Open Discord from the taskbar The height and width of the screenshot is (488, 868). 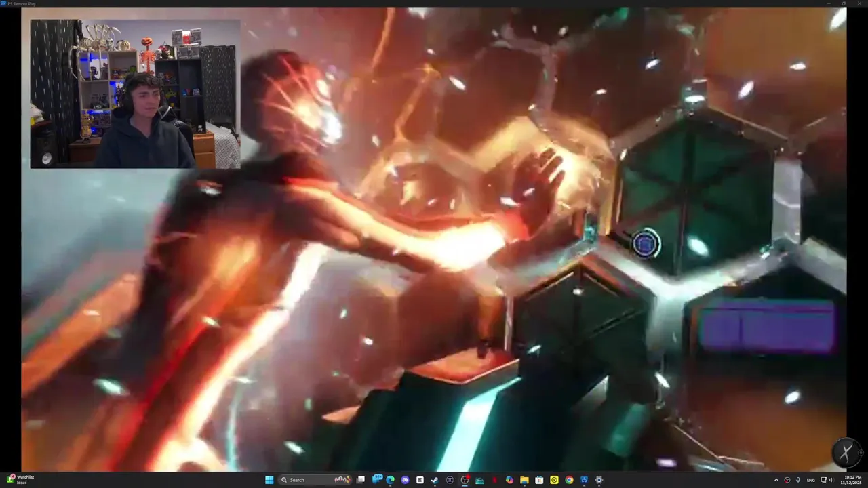(x=405, y=480)
